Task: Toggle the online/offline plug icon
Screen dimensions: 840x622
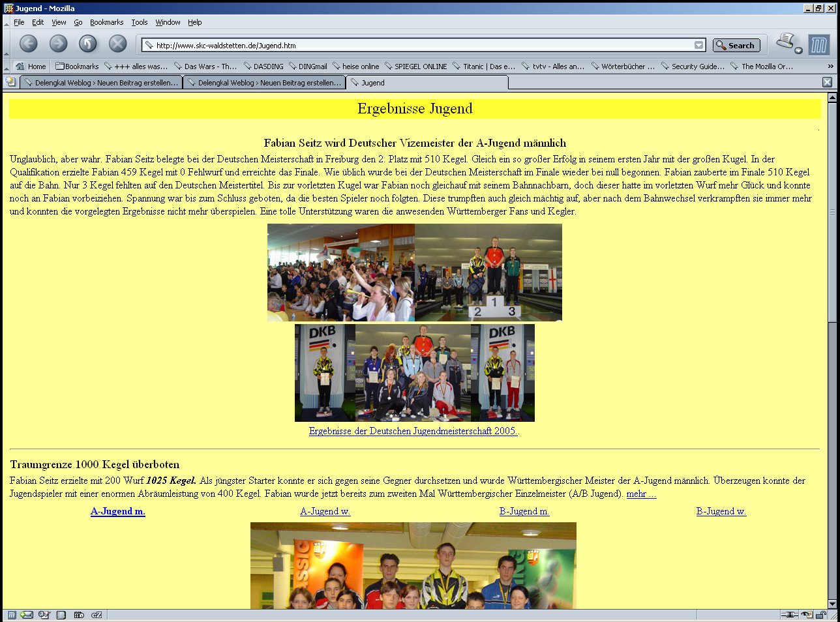Action: (789, 615)
